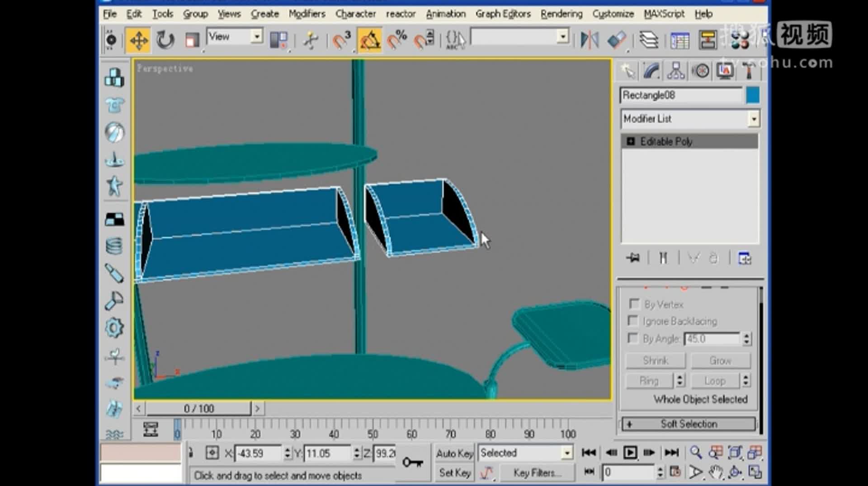Check the By Vertex checkbox
The width and height of the screenshot is (868, 486).
[634, 304]
